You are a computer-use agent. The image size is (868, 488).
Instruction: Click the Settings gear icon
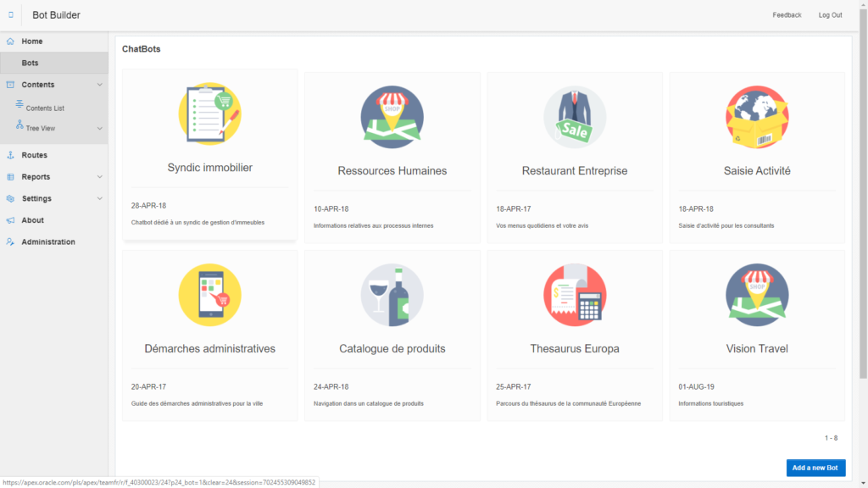10,198
